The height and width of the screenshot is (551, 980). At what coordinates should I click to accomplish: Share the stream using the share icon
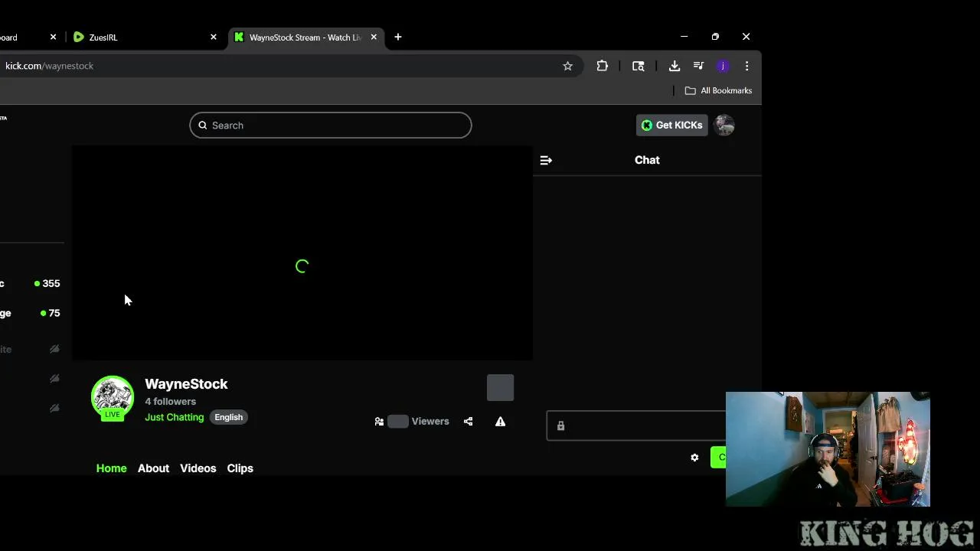(x=469, y=422)
